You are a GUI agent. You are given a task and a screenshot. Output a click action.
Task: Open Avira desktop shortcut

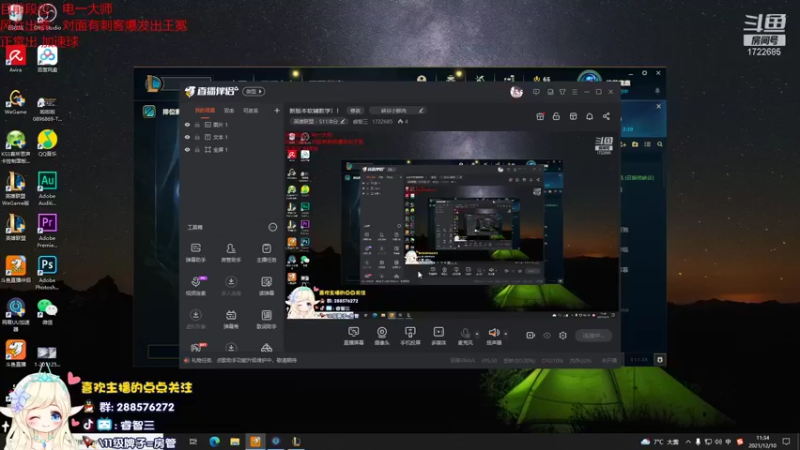click(15, 59)
